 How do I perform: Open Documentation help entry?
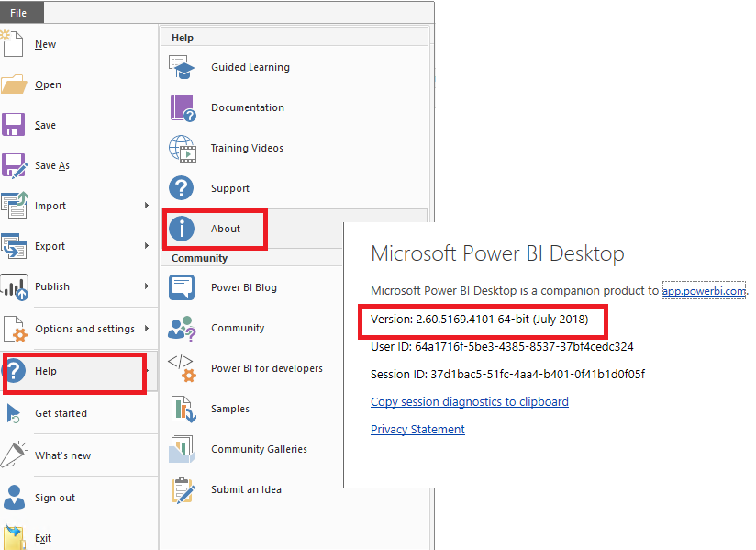pos(248,107)
